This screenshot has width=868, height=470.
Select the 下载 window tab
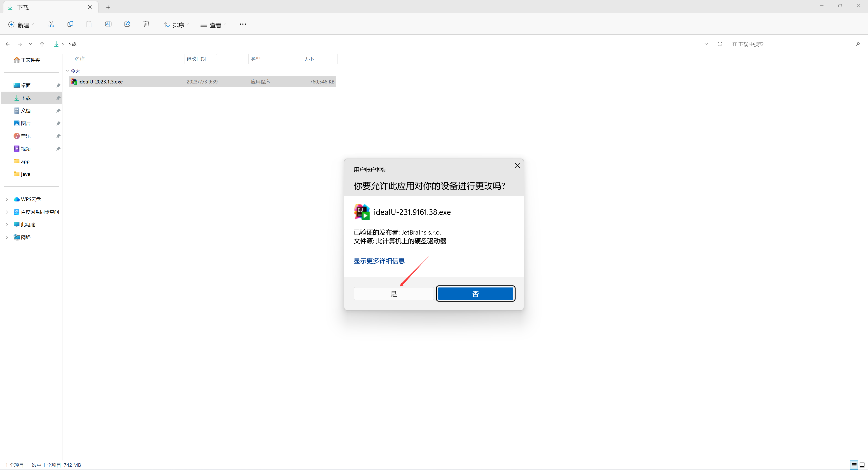click(51, 7)
